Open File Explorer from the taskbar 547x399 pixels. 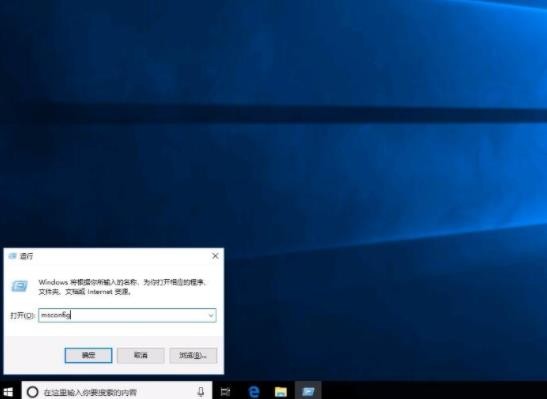pos(281,392)
